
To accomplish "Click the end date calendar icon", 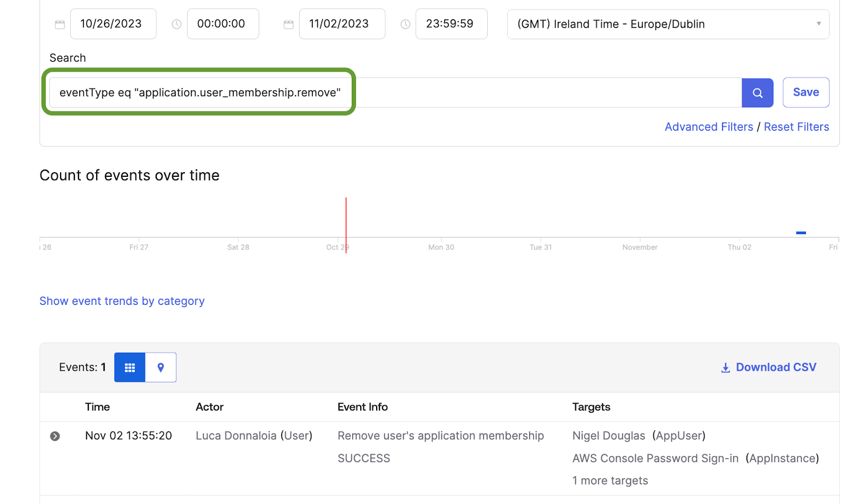I will [288, 24].
